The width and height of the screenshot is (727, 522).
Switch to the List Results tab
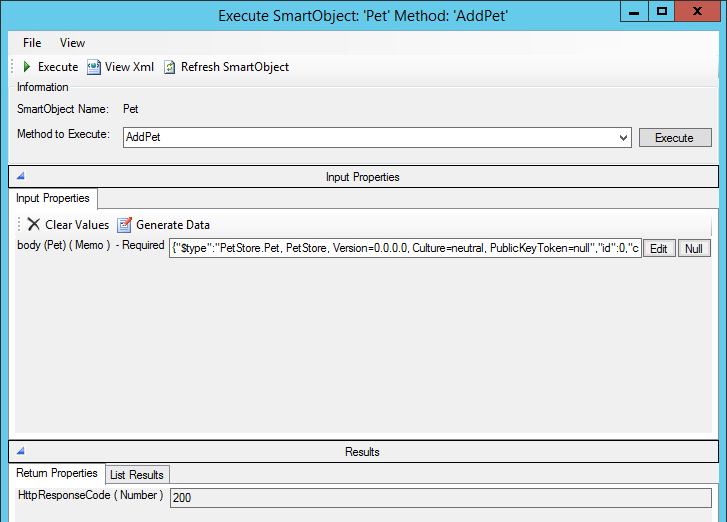pos(138,474)
